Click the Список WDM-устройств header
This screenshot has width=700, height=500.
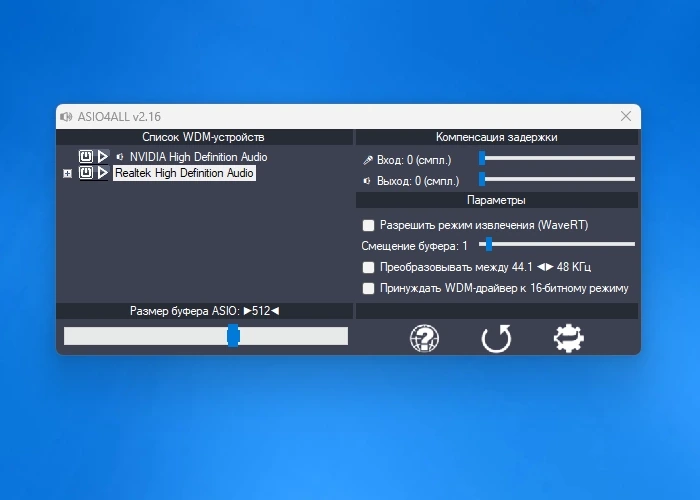click(204, 137)
